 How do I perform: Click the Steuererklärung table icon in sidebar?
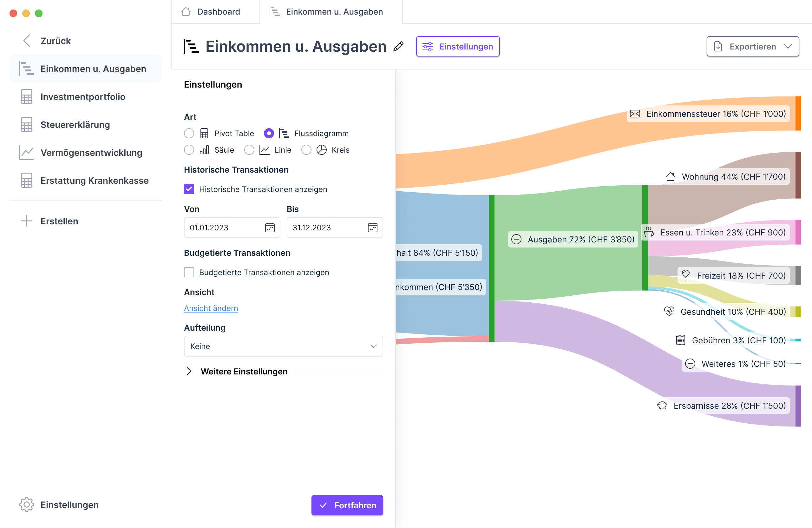click(x=27, y=125)
